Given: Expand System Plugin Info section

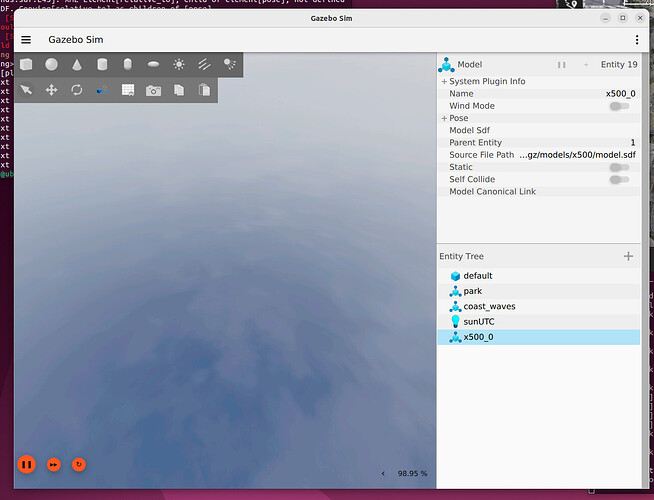Looking at the screenshot, I should (x=444, y=81).
